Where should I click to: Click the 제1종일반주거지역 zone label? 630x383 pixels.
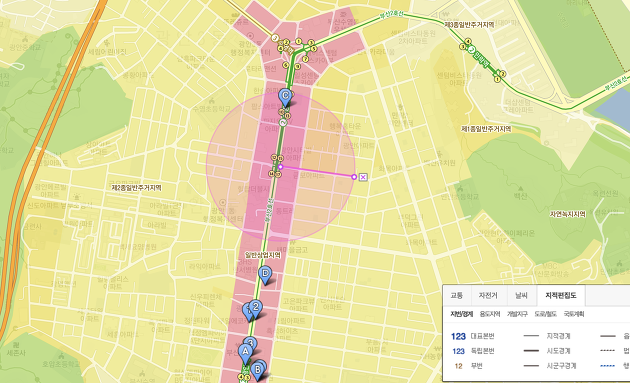486,129
